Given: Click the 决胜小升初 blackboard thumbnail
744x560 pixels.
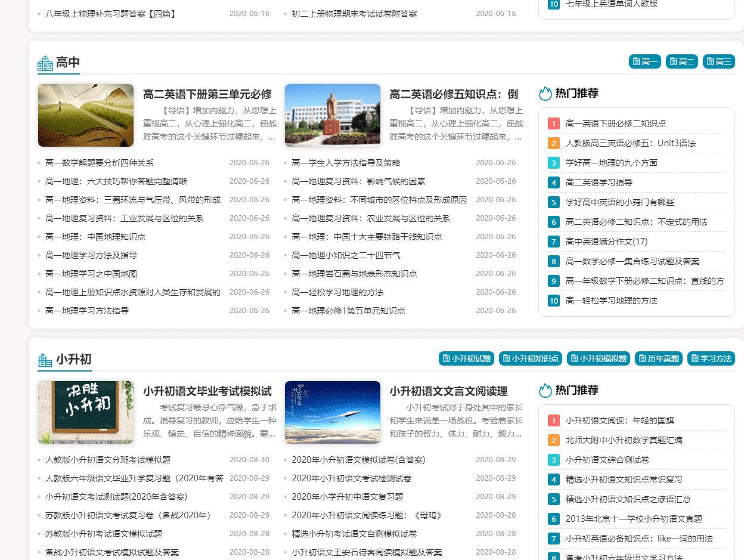Looking at the screenshot, I should (86, 412).
